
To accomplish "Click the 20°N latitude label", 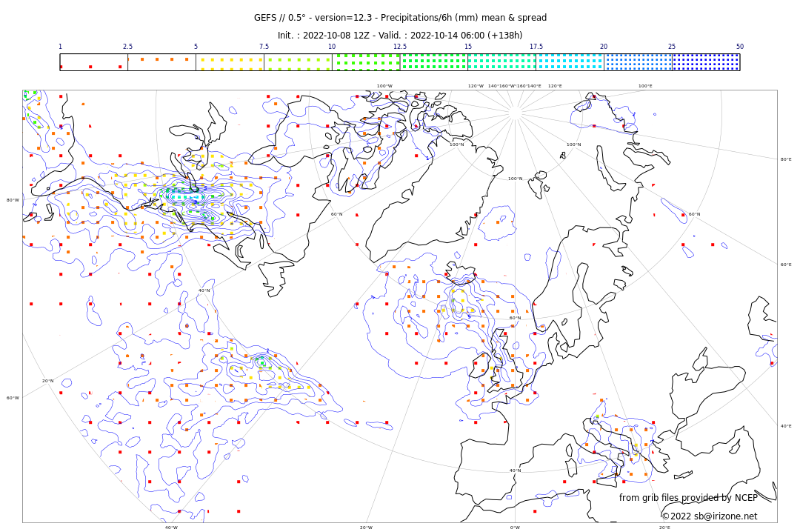I will click(47, 381).
